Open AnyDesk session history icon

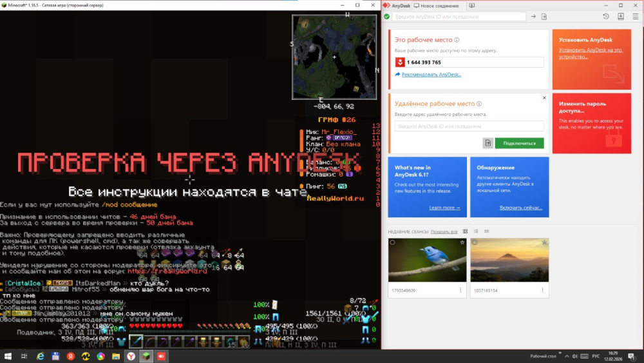click(606, 17)
